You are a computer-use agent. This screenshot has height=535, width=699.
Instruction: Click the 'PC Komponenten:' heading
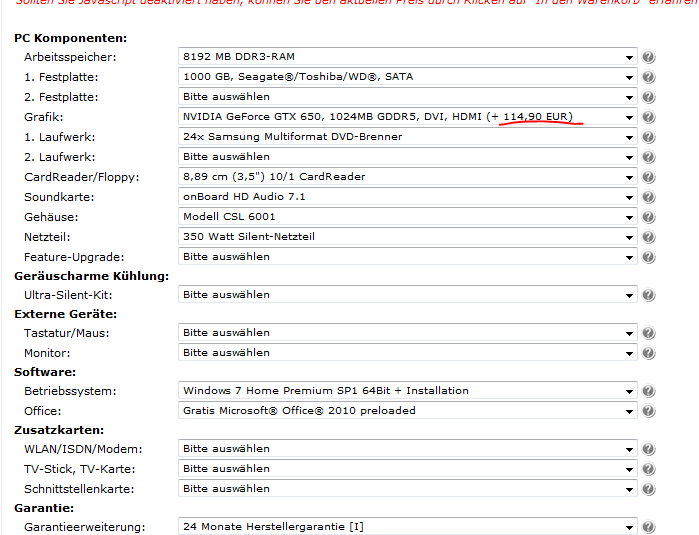coord(70,38)
